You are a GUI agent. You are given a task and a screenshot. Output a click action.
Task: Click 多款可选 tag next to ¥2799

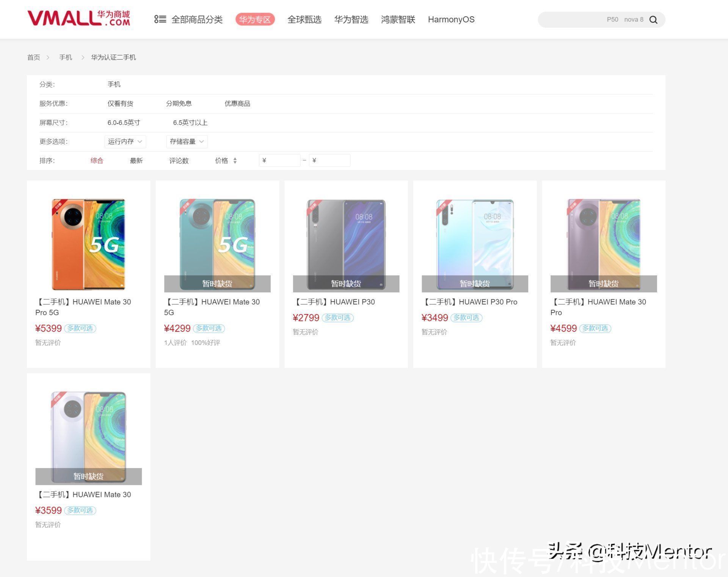[x=338, y=318]
